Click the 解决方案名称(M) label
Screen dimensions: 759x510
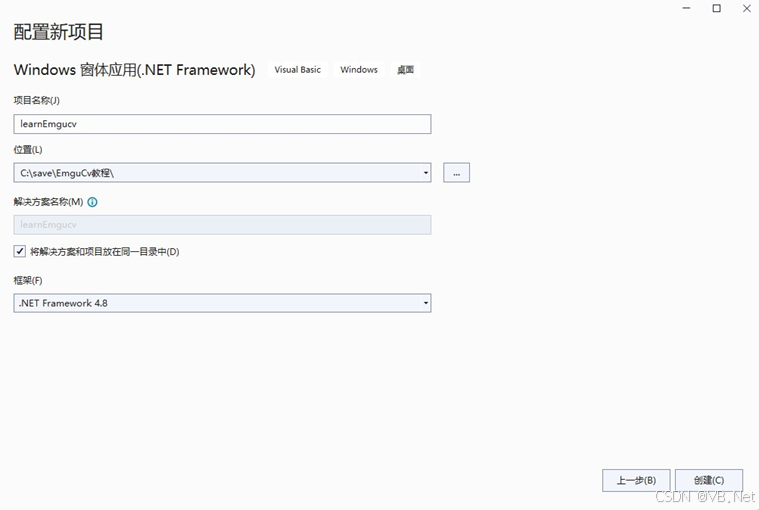tap(48, 202)
